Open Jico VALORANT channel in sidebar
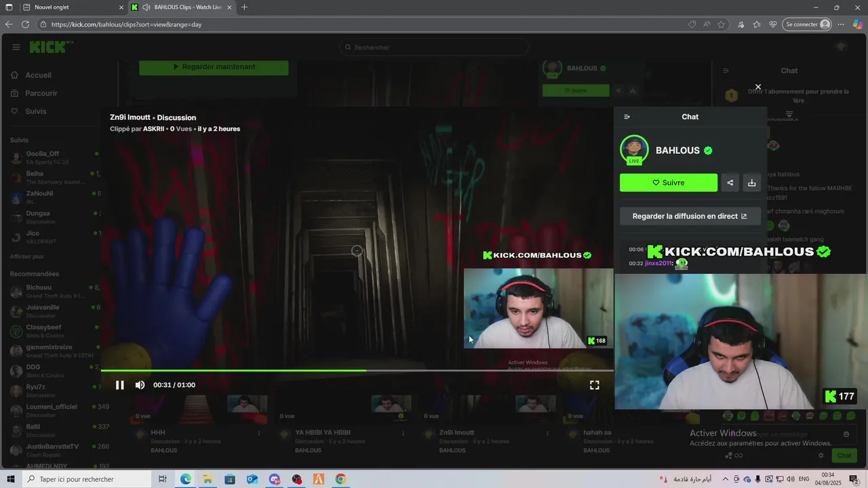The height and width of the screenshot is (488, 868). coord(54,237)
